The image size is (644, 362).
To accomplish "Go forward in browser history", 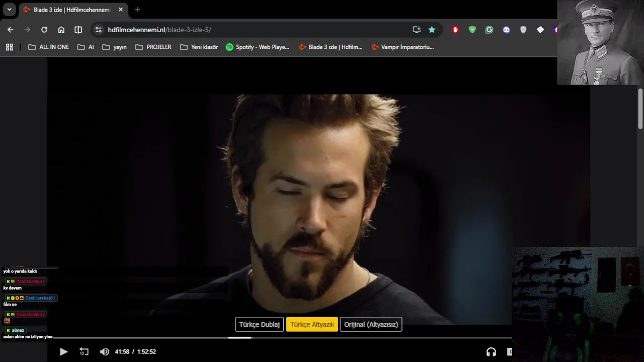I will [x=27, y=30].
